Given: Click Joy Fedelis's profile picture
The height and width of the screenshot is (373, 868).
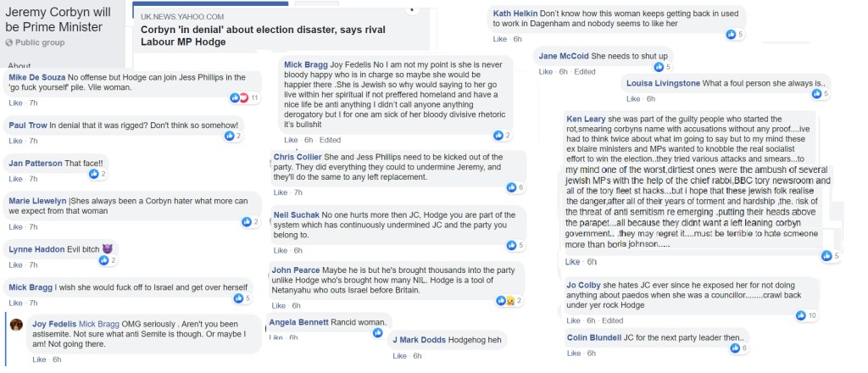Looking at the screenshot, I should coord(16,325).
